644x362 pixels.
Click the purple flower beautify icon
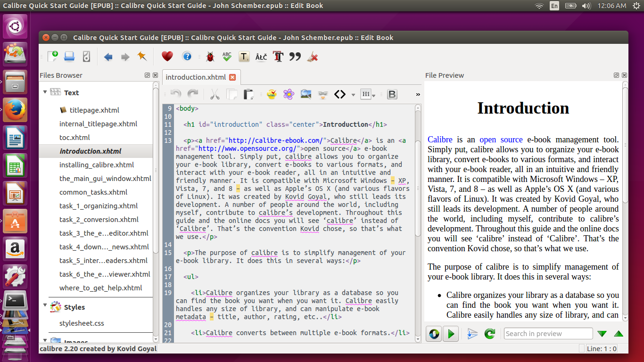[x=289, y=94]
